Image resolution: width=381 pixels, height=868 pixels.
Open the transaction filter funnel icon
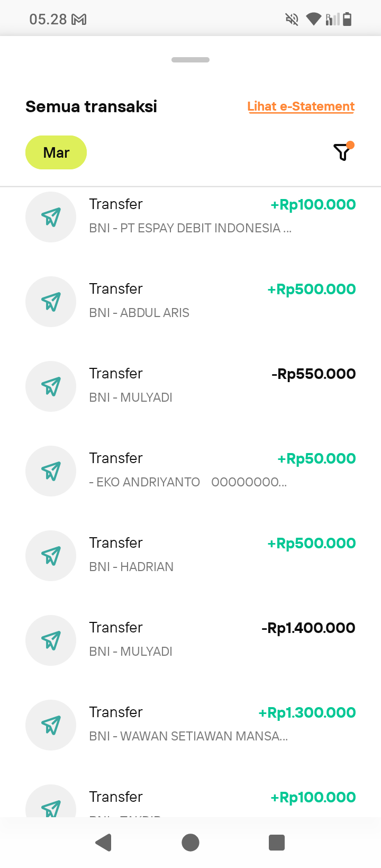pyautogui.click(x=343, y=152)
